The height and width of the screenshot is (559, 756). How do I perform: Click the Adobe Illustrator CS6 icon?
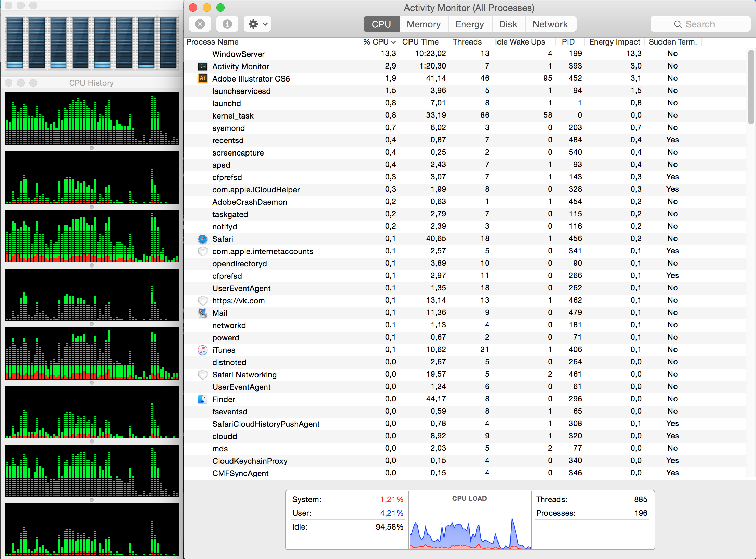click(203, 78)
